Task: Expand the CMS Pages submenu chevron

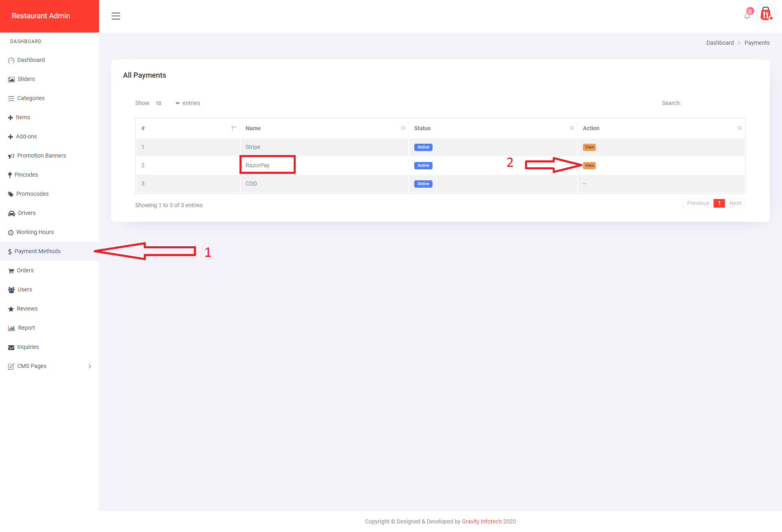Action: click(90, 366)
